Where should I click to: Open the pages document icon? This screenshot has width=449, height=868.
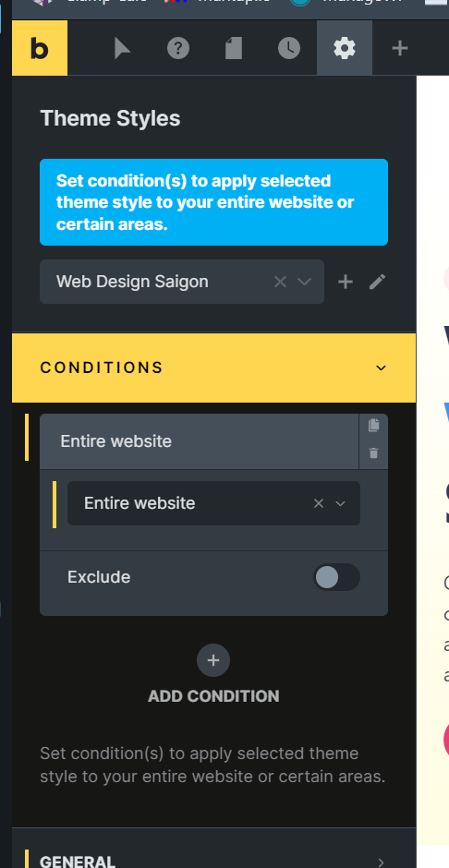[234, 49]
